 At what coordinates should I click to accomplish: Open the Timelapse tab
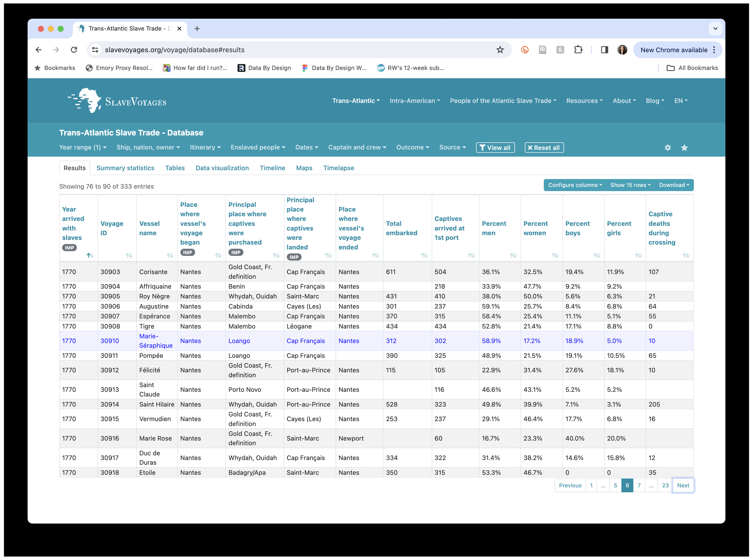[338, 168]
